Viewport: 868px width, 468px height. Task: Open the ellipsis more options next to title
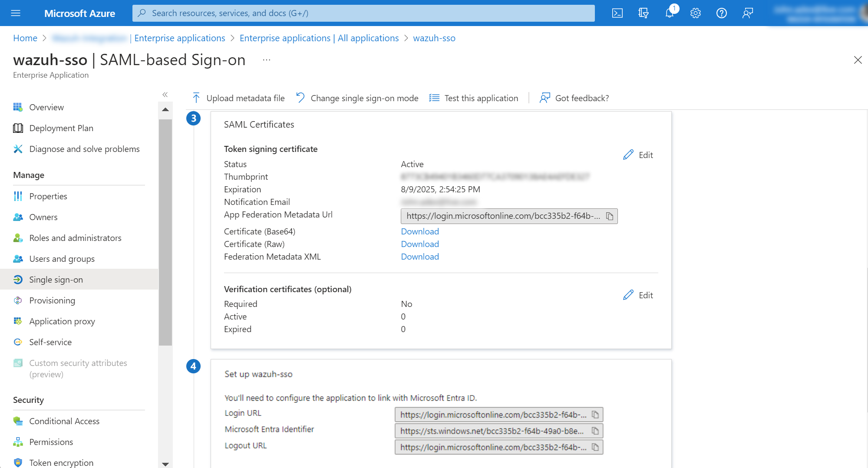[267, 60]
